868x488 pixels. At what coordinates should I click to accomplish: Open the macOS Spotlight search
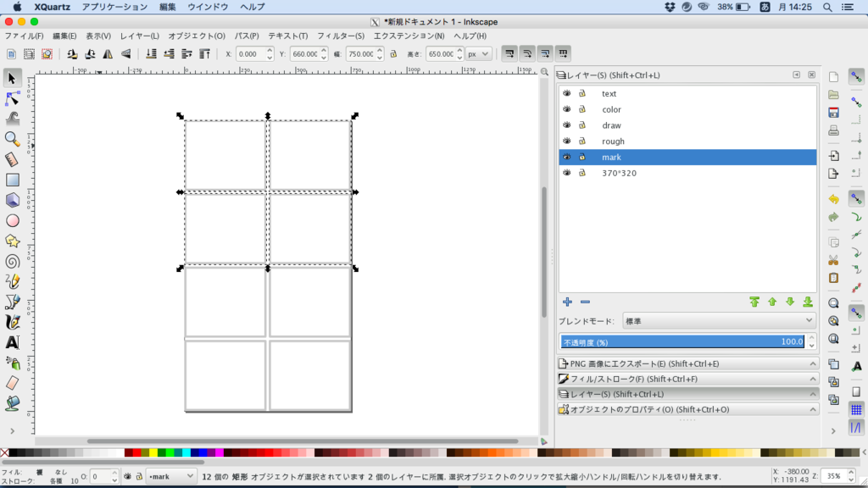[x=827, y=7]
